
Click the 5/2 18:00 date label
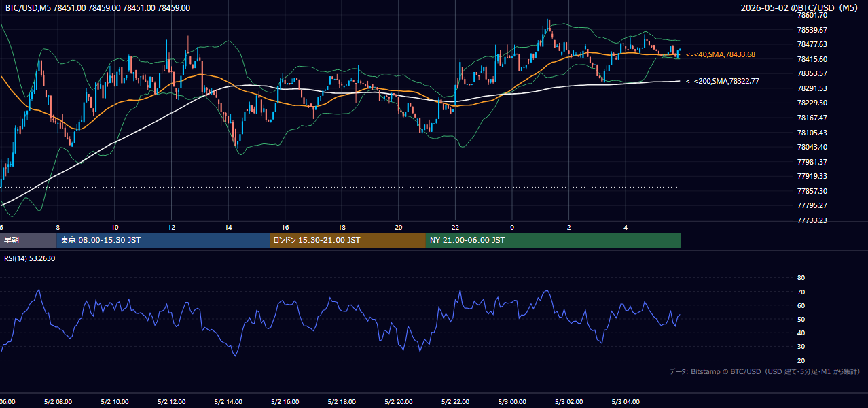click(x=342, y=402)
